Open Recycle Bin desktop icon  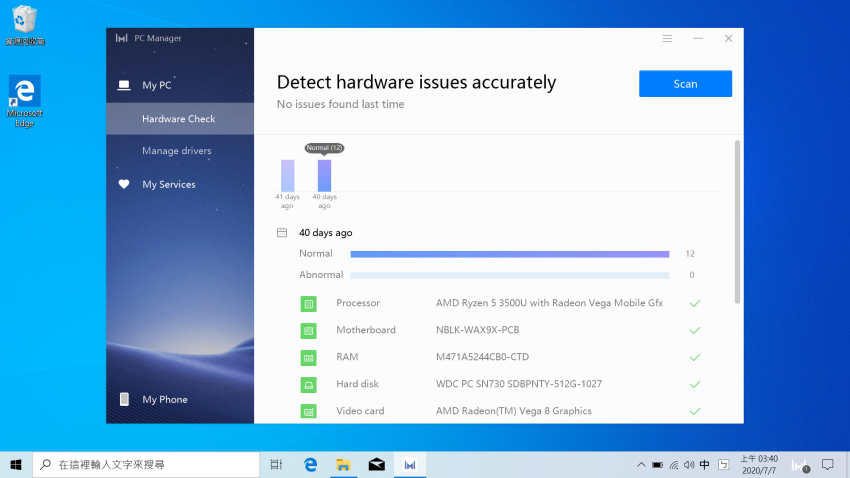[x=24, y=25]
